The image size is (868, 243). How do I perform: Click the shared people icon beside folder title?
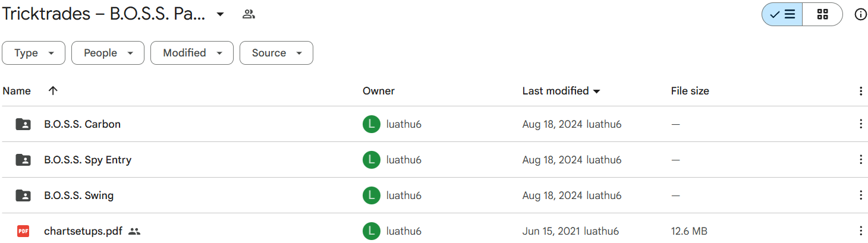click(249, 15)
